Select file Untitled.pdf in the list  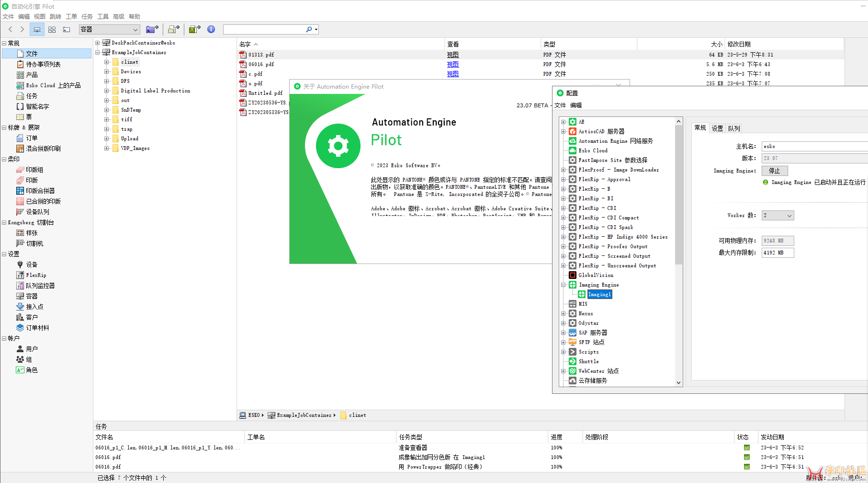pyautogui.click(x=265, y=93)
